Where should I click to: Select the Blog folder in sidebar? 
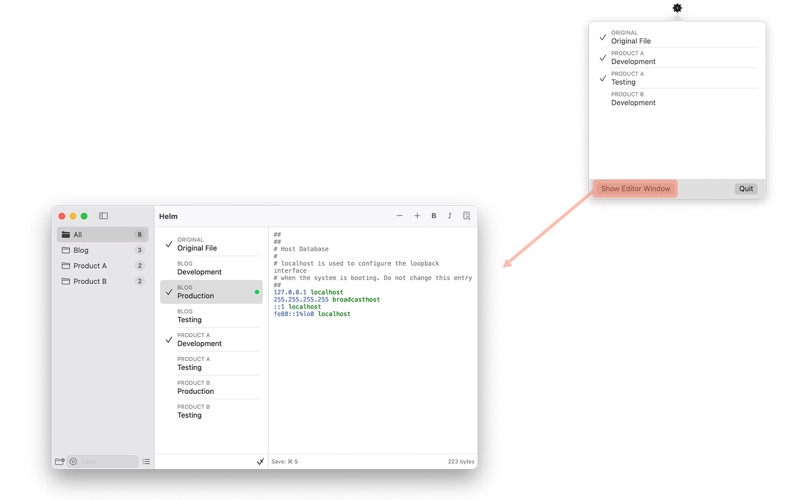click(x=103, y=250)
